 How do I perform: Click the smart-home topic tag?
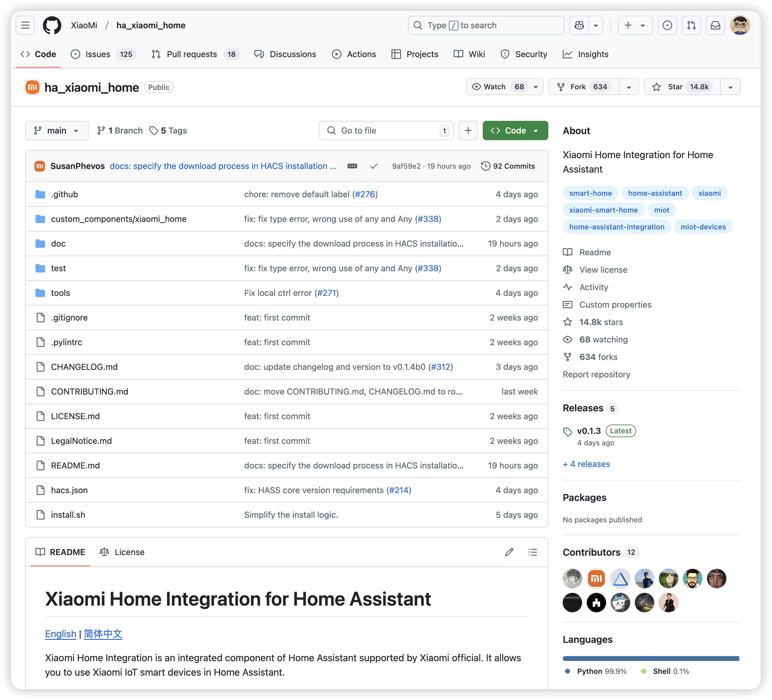(590, 193)
